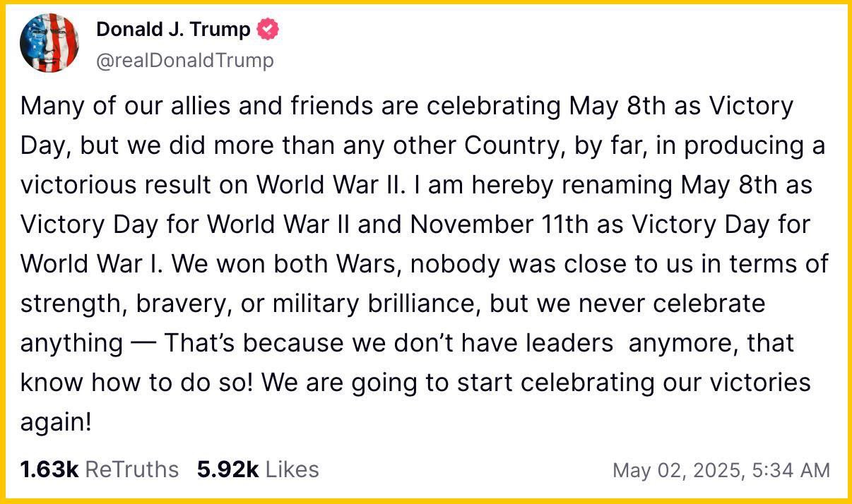This screenshot has width=852, height=504.
Task: Click the ReTruths label
Action: click(132, 469)
